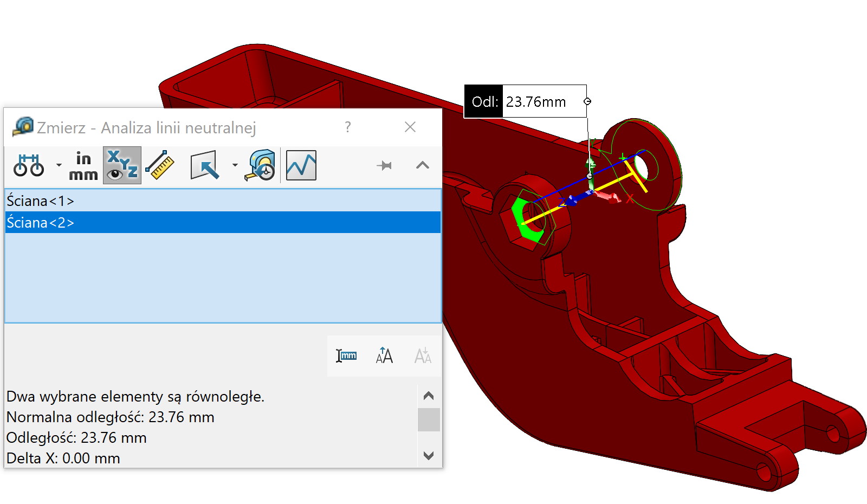Screen dimensions: 867x504
Task: Open Measurement History (tape measure icon)
Action: tap(260, 165)
